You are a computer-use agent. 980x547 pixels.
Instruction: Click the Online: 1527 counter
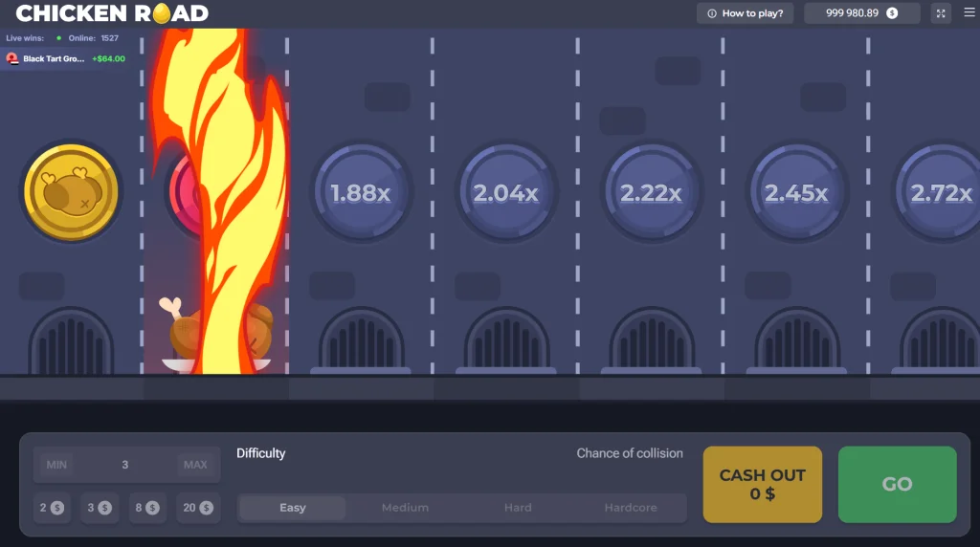93,38
